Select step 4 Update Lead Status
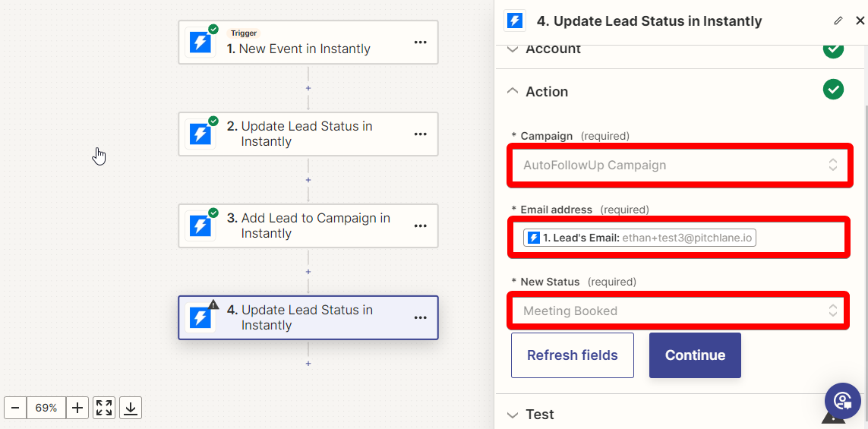The image size is (868, 429). (x=308, y=317)
